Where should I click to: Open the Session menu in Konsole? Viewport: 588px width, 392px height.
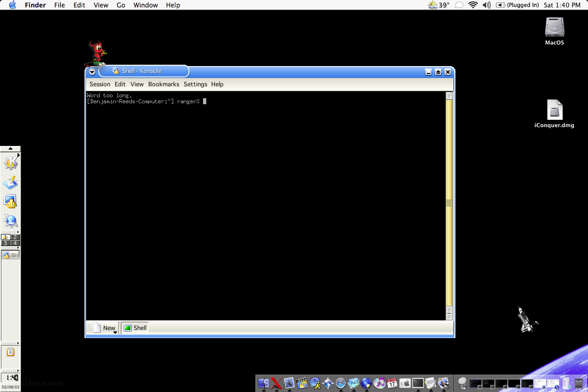tap(100, 84)
